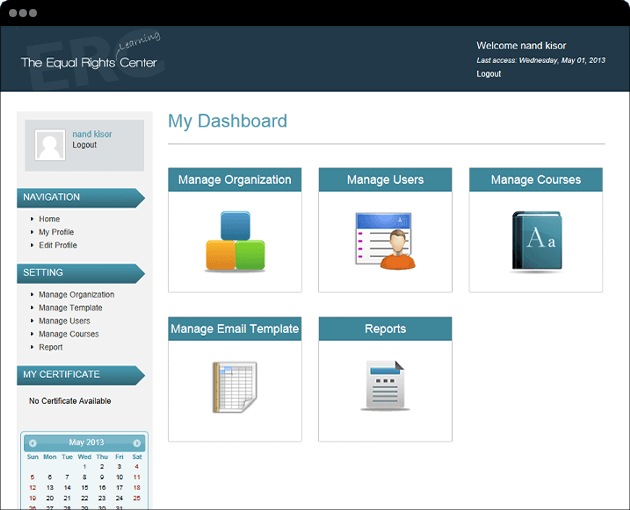Click the Manage Email Template tile header

(x=235, y=329)
